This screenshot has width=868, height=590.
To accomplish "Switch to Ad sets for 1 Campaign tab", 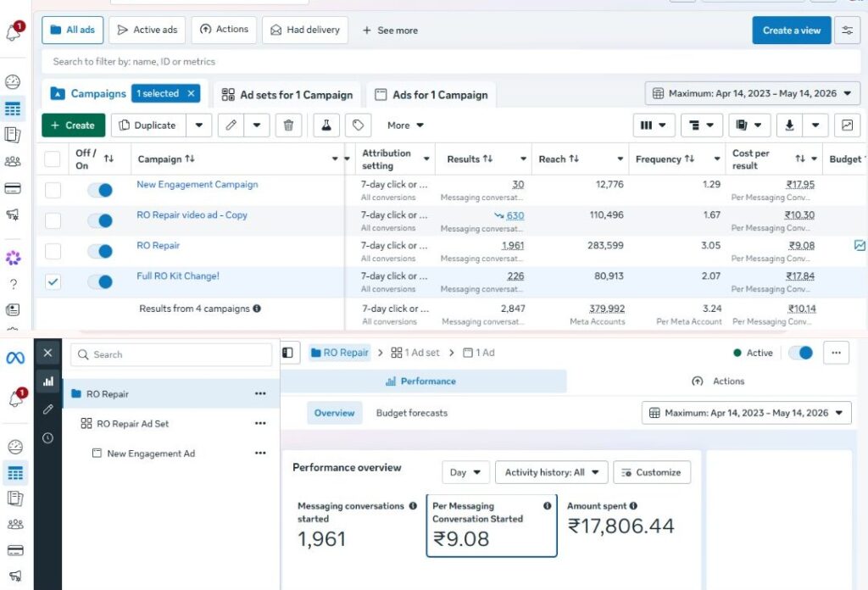I will click(x=287, y=95).
